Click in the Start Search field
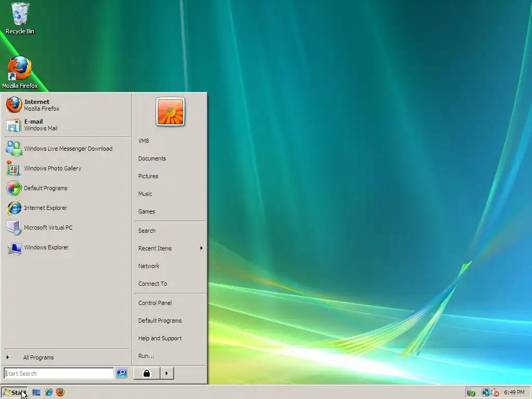 (x=59, y=373)
